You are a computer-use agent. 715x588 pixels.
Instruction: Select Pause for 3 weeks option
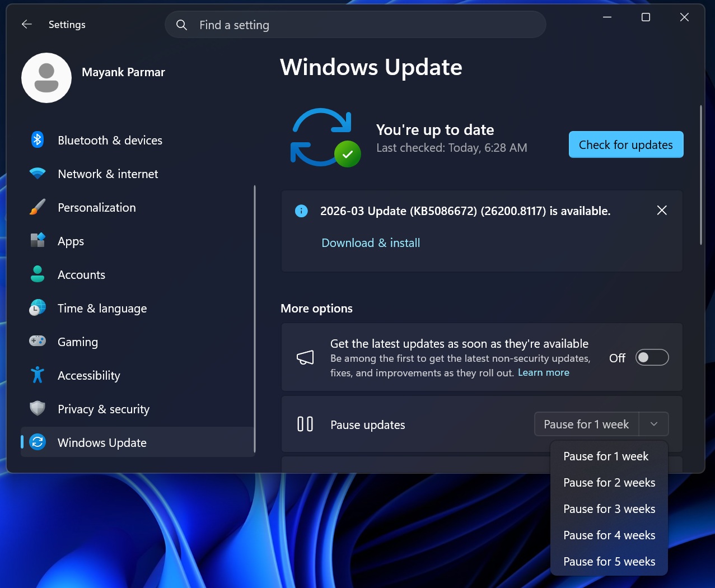click(x=609, y=508)
